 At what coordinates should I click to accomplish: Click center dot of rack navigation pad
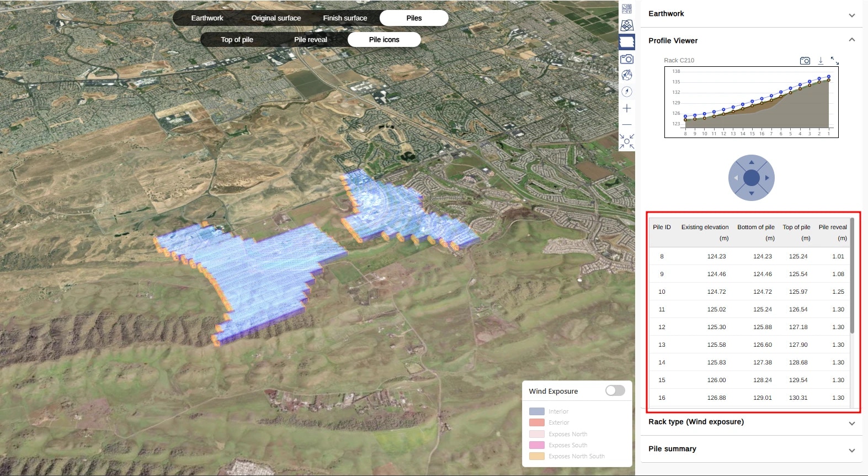[x=752, y=178]
